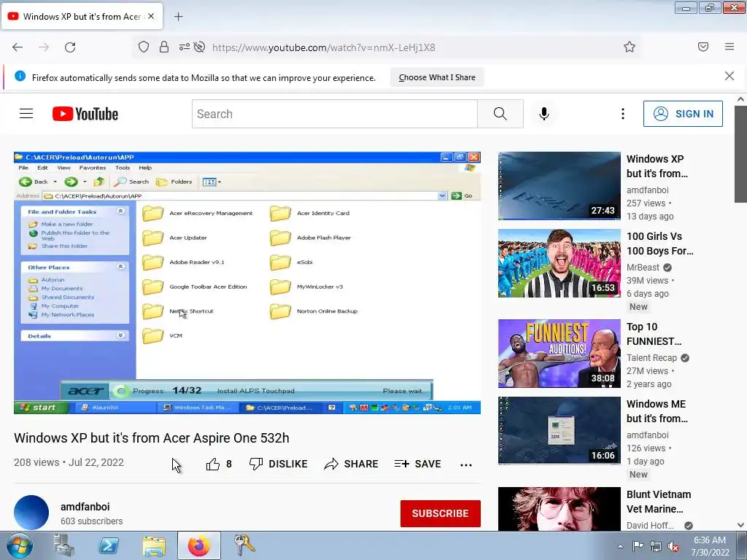The image size is (747, 560).
Task: Bookmark this page with the star
Action: tap(630, 47)
